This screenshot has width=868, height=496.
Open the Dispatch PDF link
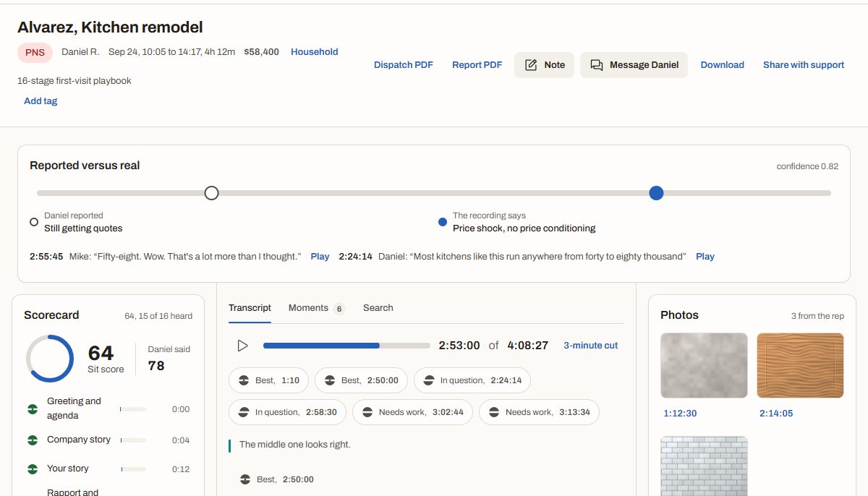(x=404, y=65)
